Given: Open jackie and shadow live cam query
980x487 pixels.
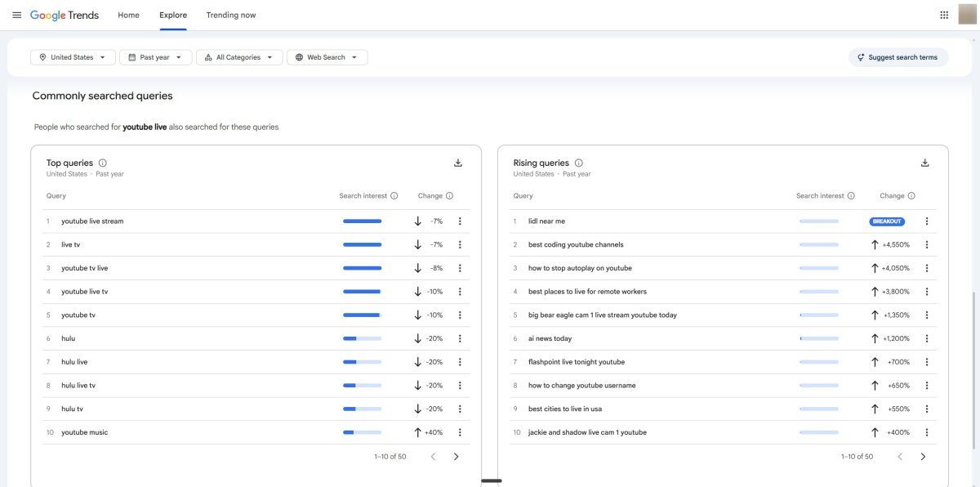Looking at the screenshot, I should click(587, 432).
